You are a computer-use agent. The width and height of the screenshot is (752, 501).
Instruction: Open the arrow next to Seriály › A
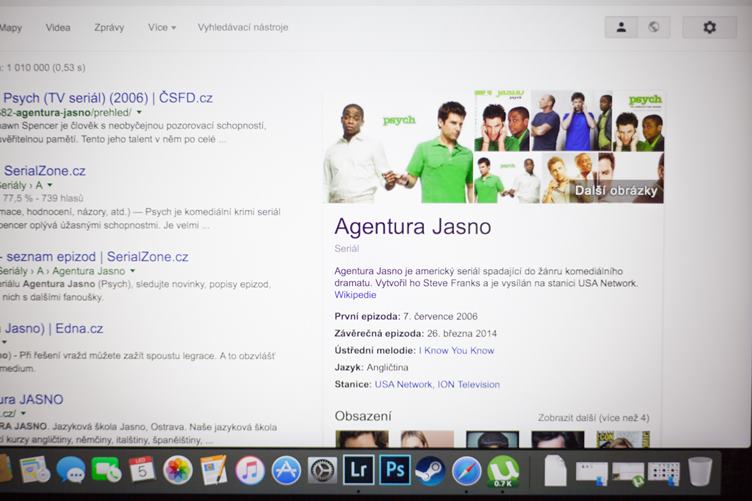[x=50, y=185]
